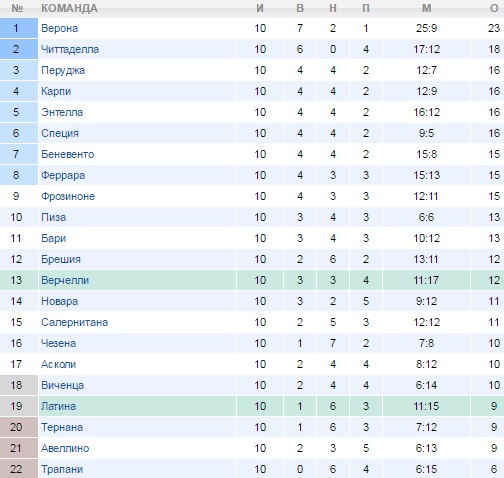The image size is (504, 478).
Task: Click the М goals column header
Action: pos(427,8)
